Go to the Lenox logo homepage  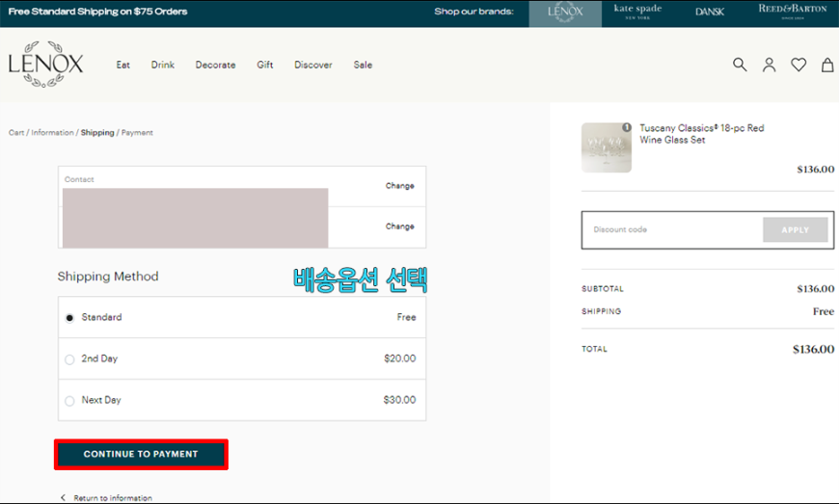pyautogui.click(x=45, y=65)
